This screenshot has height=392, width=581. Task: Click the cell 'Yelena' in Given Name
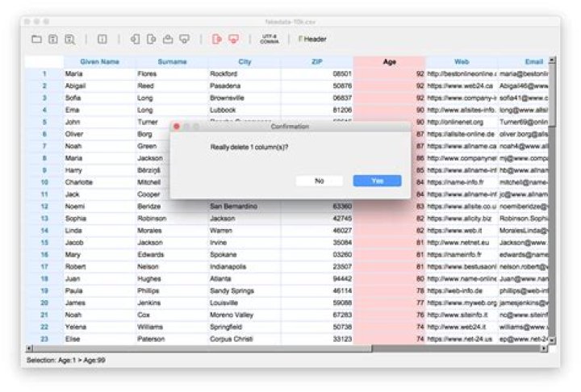pyautogui.click(x=100, y=327)
